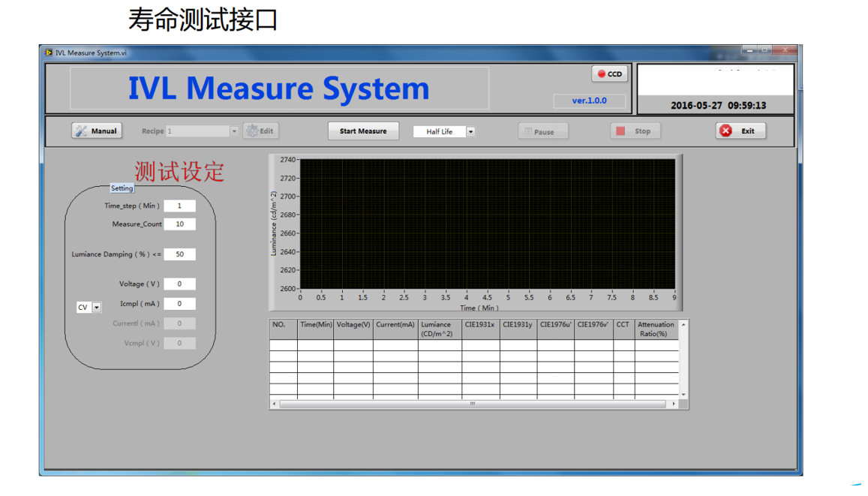Click the LabVIEW icon in title bar
This screenshot has height=496, width=868.
pyautogui.click(x=48, y=53)
